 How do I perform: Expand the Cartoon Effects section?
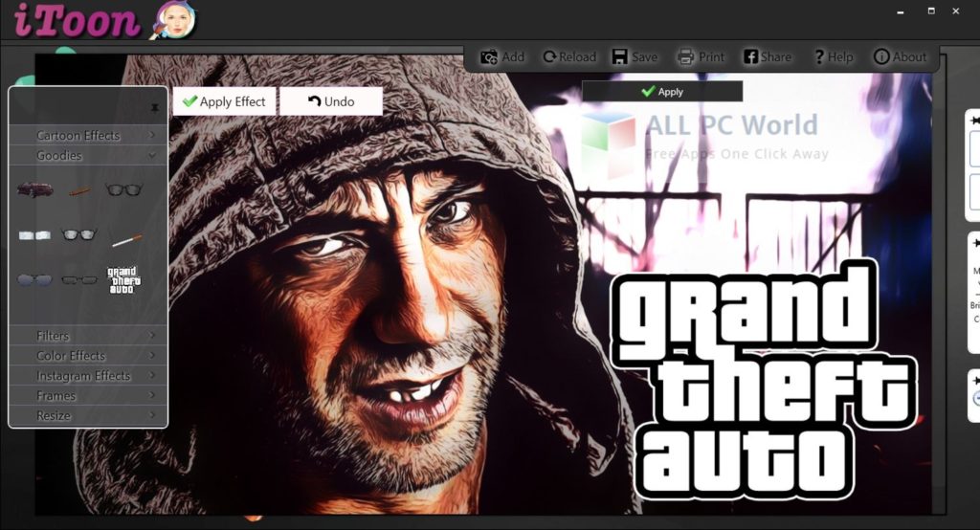[88, 135]
